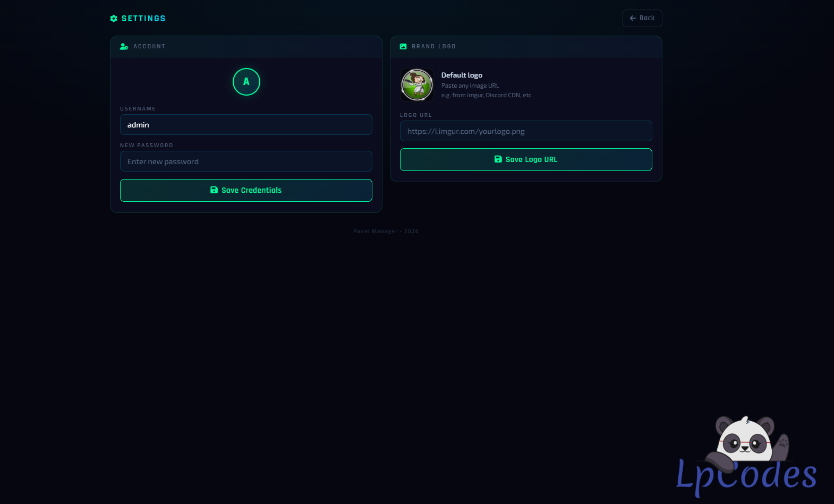Click the default logo preview thumbnail
Image resolution: width=834 pixels, height=504 pixels.
pos(417,85)
